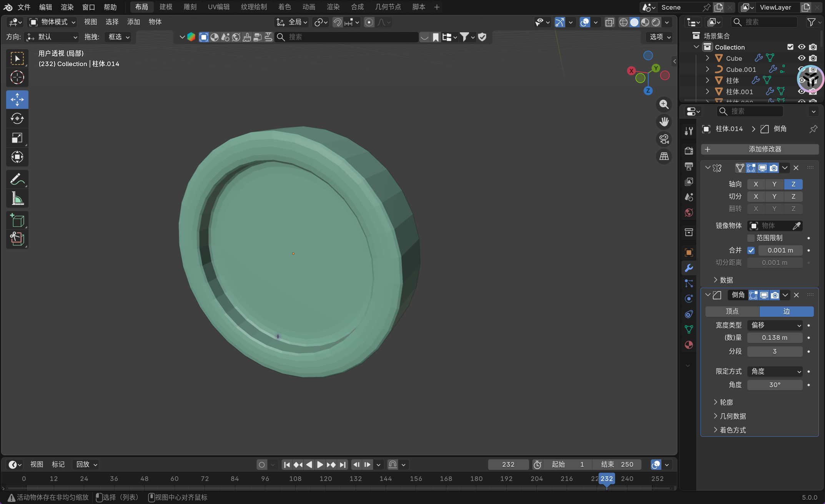This screenshot has width=825, height=504.
Task: Click the bevel 分段 segments value field
Action: [774, 351]
